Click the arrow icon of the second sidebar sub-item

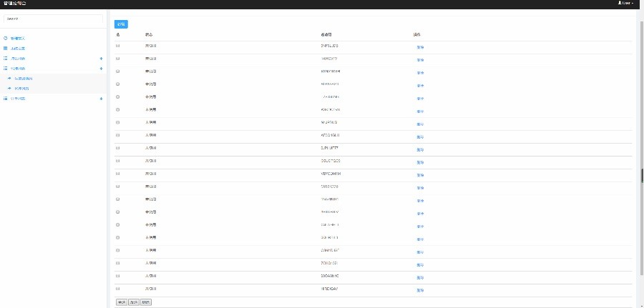[9, 88]
